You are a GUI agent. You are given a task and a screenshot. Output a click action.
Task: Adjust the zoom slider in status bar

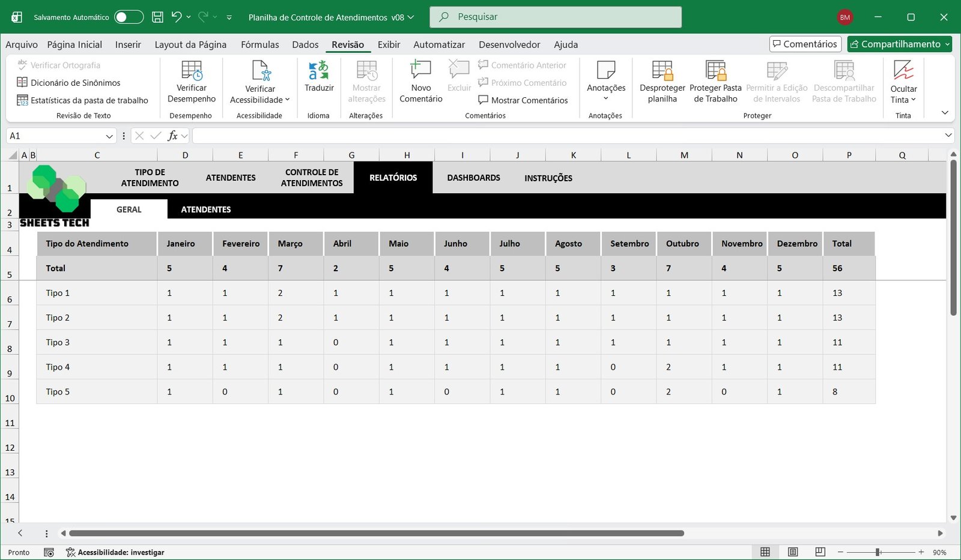coord(878,552)
